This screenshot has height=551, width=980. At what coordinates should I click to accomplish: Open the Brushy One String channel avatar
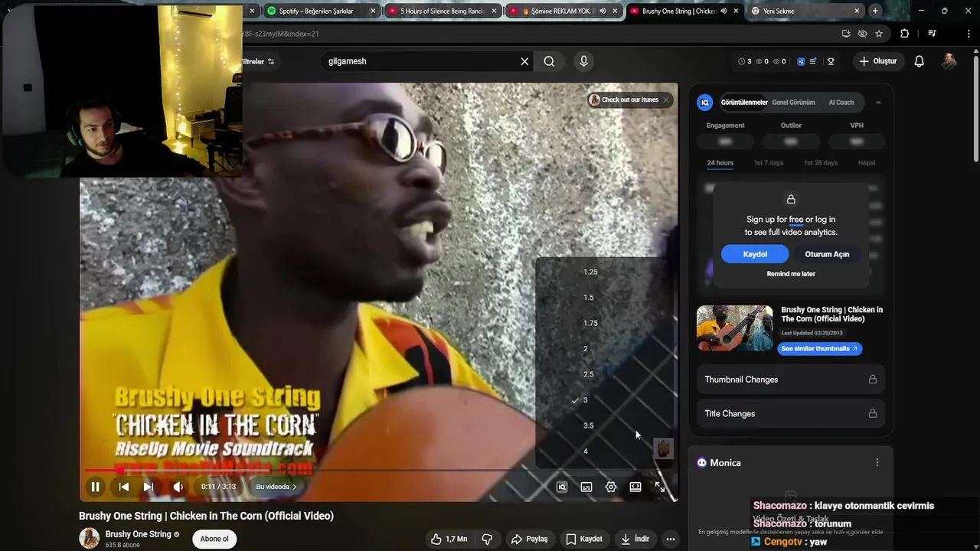tap(90, 539)
